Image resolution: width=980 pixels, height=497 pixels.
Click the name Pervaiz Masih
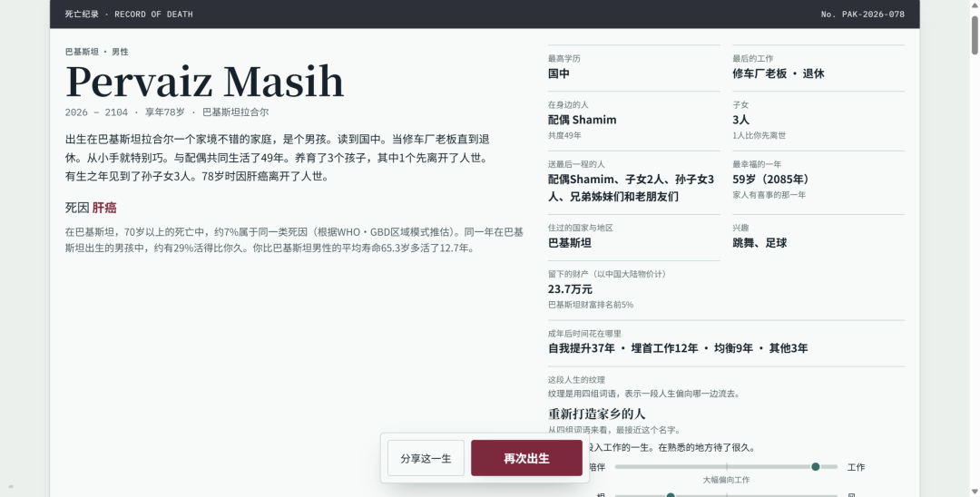(204, 82)
